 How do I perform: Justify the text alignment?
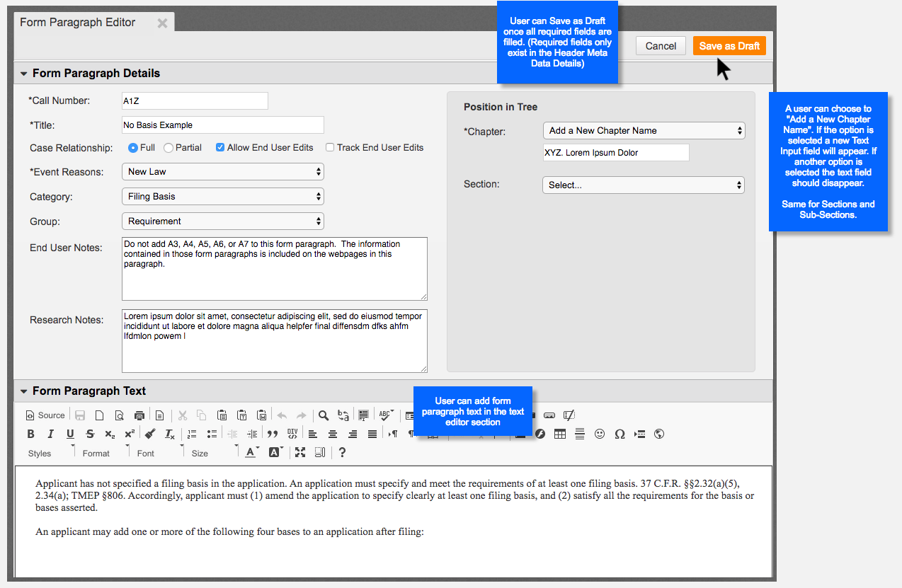point(372,434)
